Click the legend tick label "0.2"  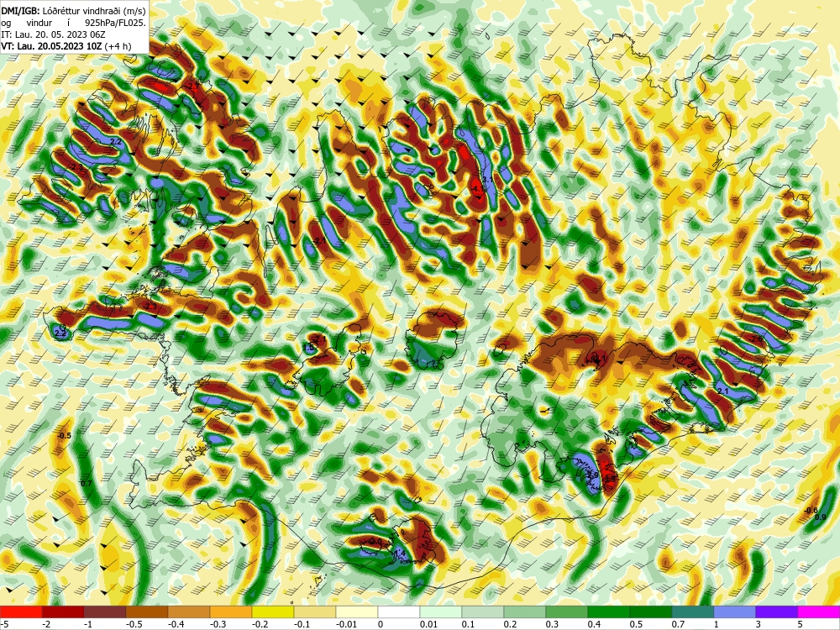[511, 624]
